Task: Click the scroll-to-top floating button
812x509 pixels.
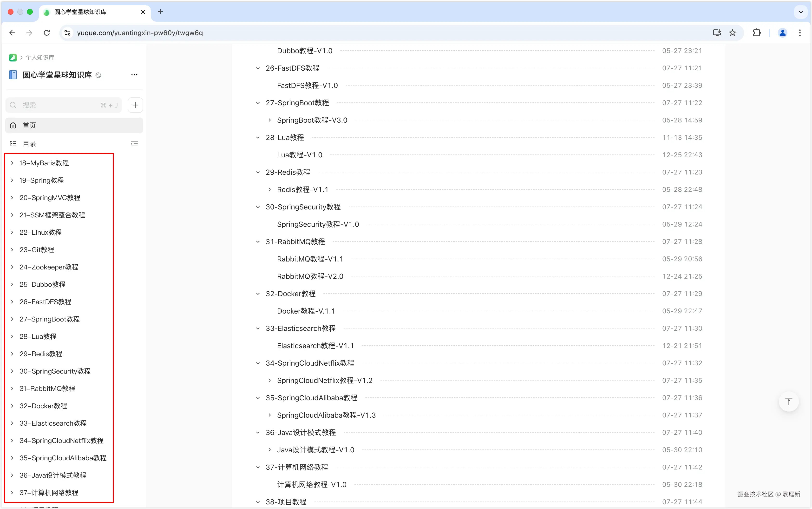Action: (x=788, y=401)
